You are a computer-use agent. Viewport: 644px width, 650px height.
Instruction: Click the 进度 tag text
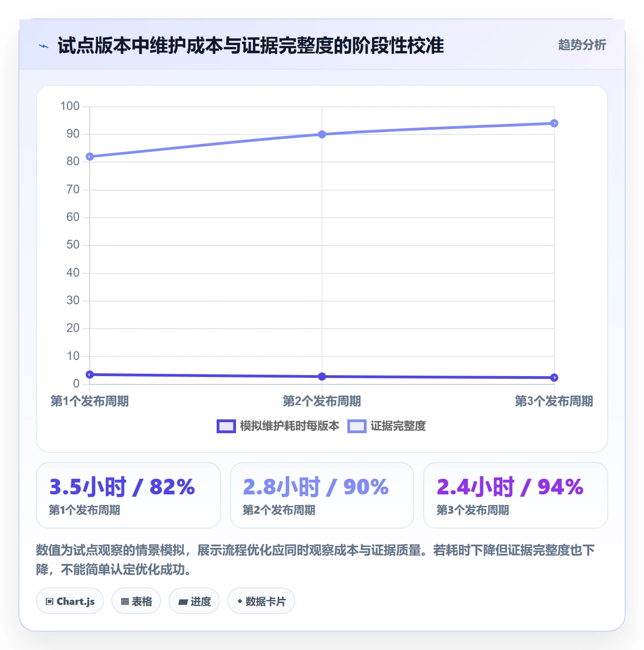click(201, 602)
